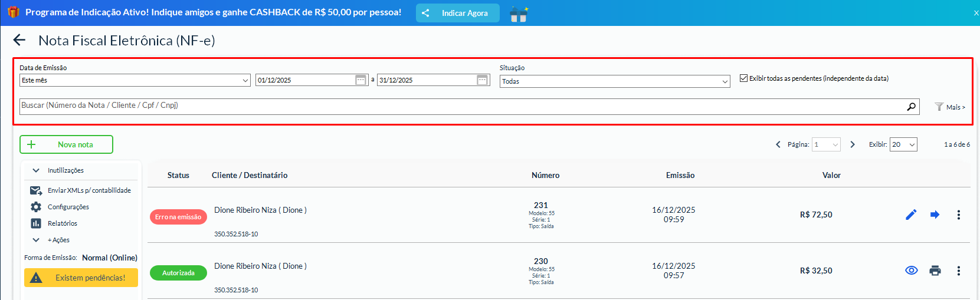Screen dimensions: 980x300
Task: Toggle 'Exibir todas as pendentes' checkbox
Action: pyautogui.click(x=743, y=78)
